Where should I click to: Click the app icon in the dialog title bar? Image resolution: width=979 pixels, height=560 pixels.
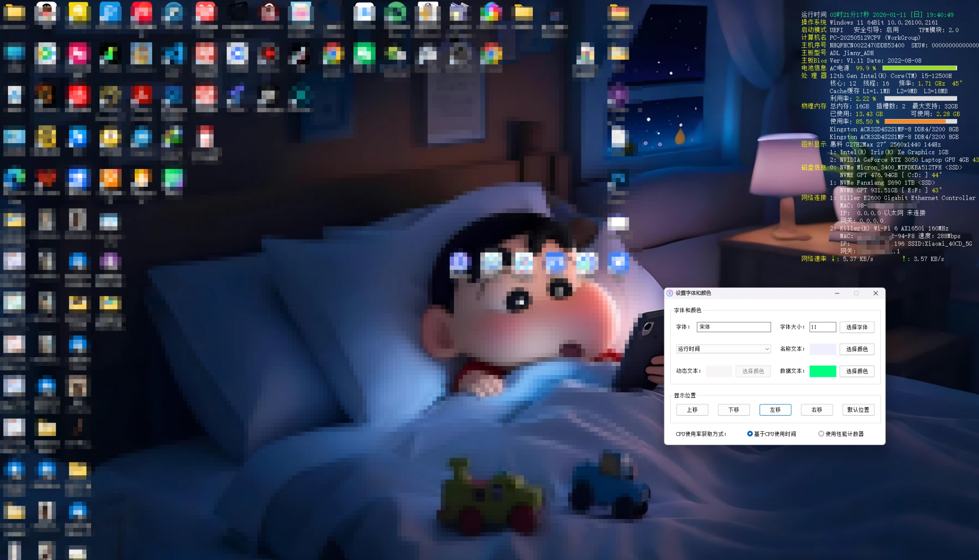[x=669, y=293]
